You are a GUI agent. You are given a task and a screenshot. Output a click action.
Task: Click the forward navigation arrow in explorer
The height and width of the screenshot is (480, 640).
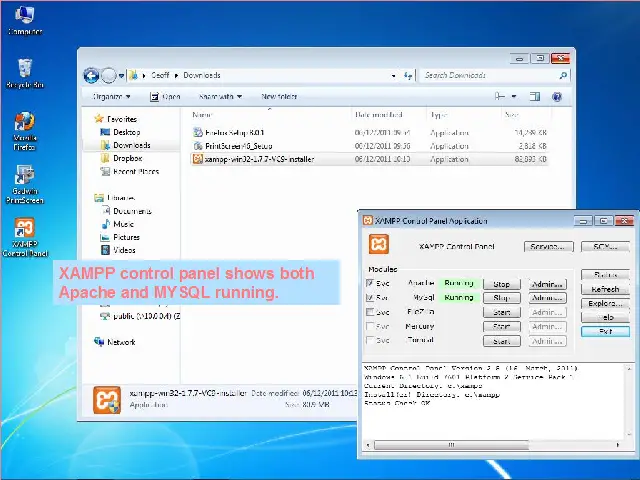108,75
